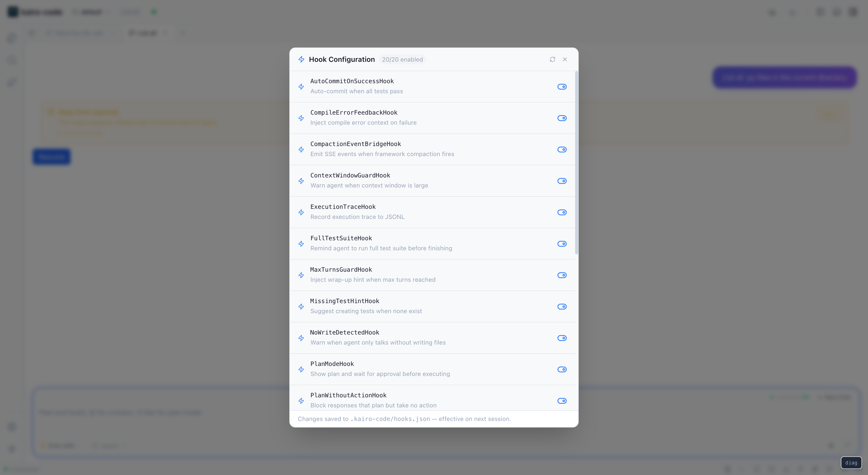The height and width of the screenshot is (475, 868).
Task: Select the AutoCommitOnSuccessHook name text
Action: pyautogui.click(x=352, y=81)
